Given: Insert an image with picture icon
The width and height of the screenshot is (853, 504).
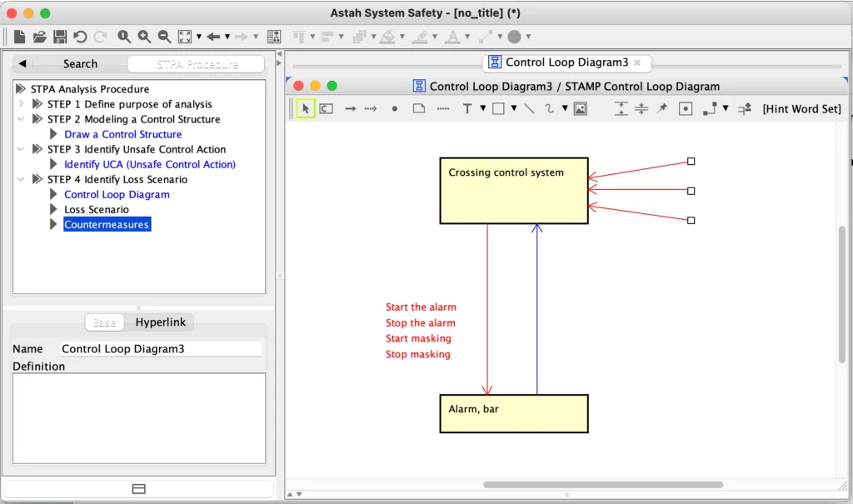Looking at the screenshot, I should click(x=581, y=108).
